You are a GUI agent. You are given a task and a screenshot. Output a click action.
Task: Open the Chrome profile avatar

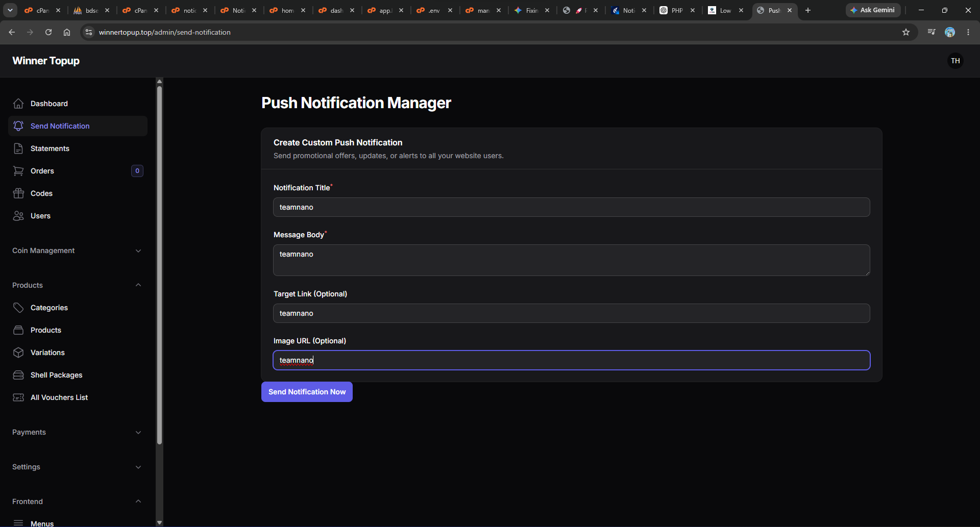click(x=950, y=32)
